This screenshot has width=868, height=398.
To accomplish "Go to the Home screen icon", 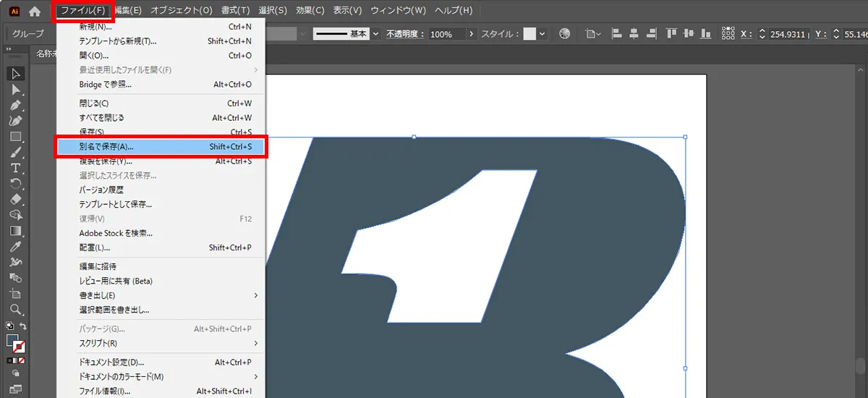I will [x=34, y=11].
